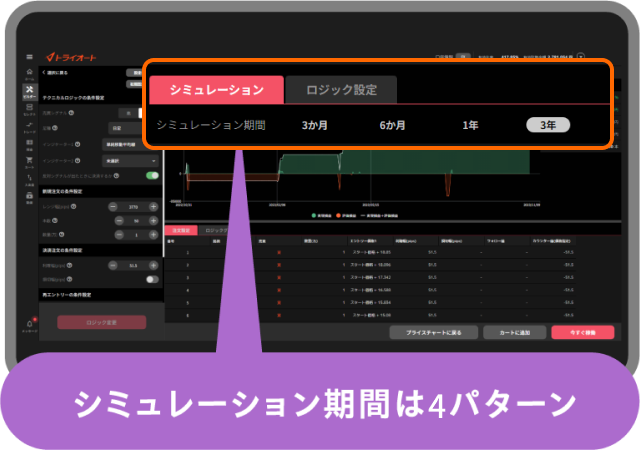Decrease 本数 with minus button
Image resolution: width=640 pixels, height=450 pixels.
click(x=119, y=221)
